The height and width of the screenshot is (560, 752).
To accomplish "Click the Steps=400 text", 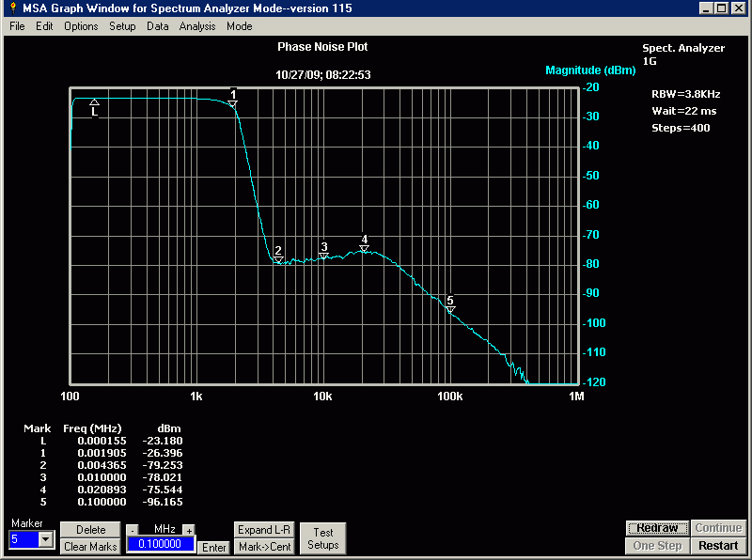I will (681, 128).
